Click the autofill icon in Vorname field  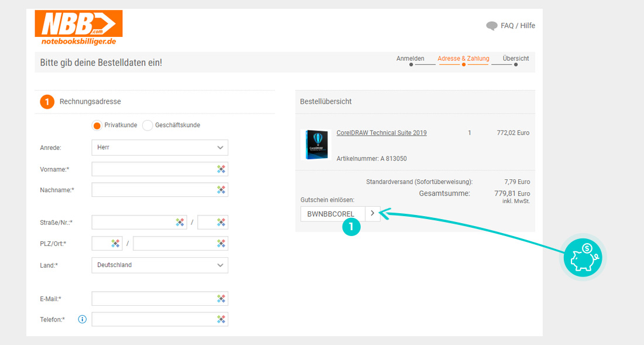pos(221,169)
